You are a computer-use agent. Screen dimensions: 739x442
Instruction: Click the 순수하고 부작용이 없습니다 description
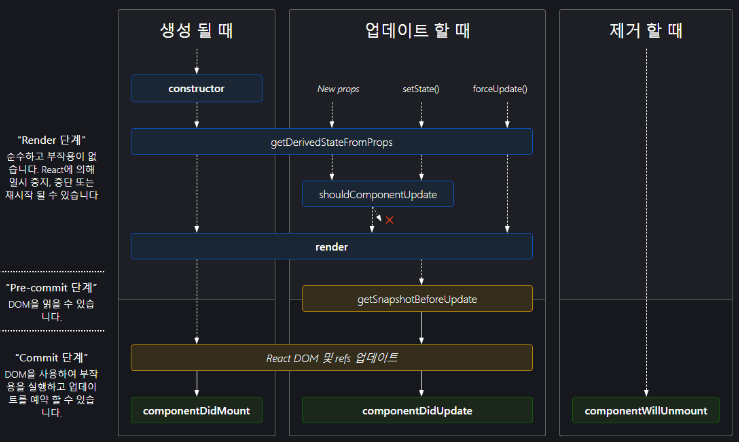(x=51, y=175)
